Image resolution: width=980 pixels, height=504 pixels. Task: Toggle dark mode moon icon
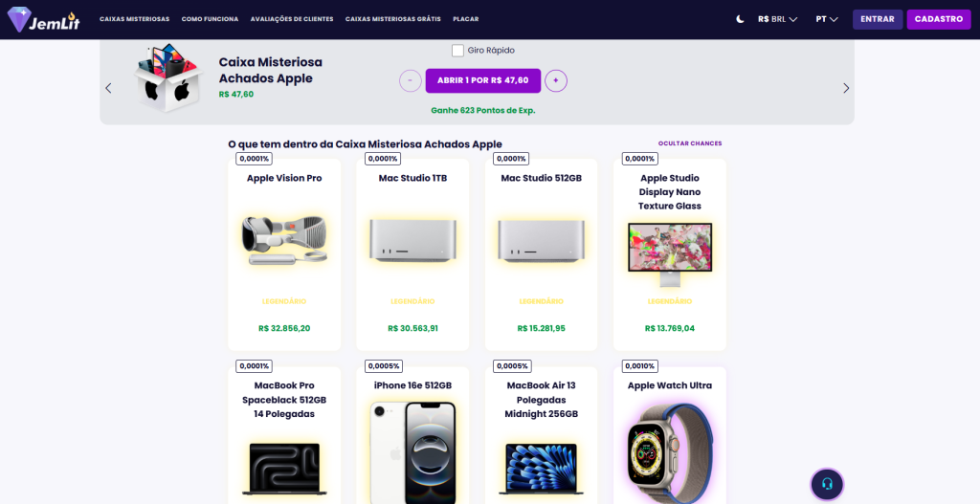[x=740, y=19]
